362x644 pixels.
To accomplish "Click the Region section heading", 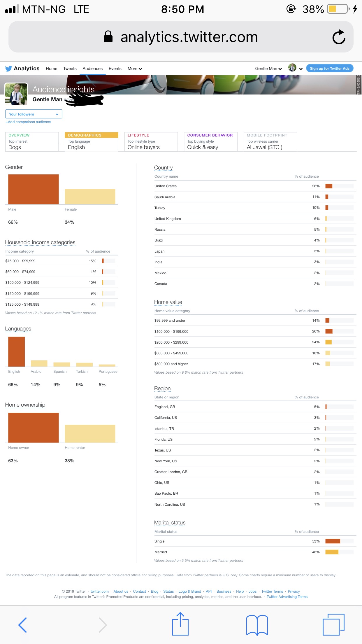I will (162, 388).
